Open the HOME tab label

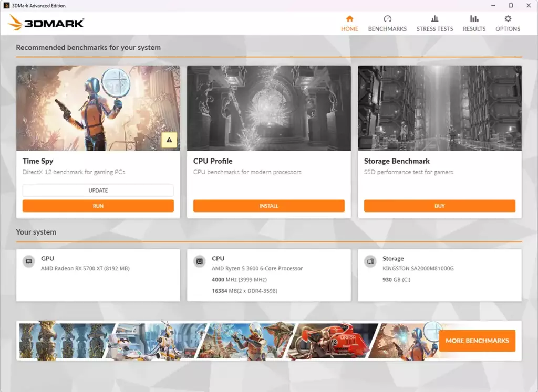(349, 29)
